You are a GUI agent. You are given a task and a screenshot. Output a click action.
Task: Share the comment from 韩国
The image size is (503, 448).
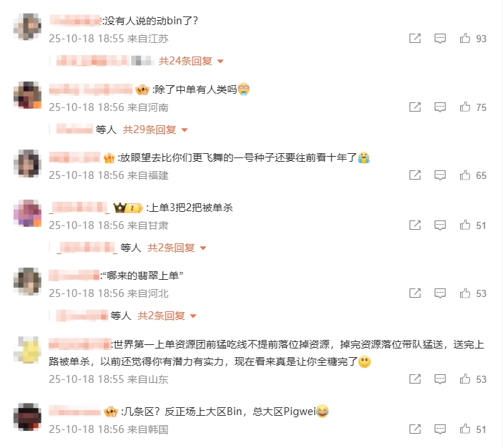(415, 429)
